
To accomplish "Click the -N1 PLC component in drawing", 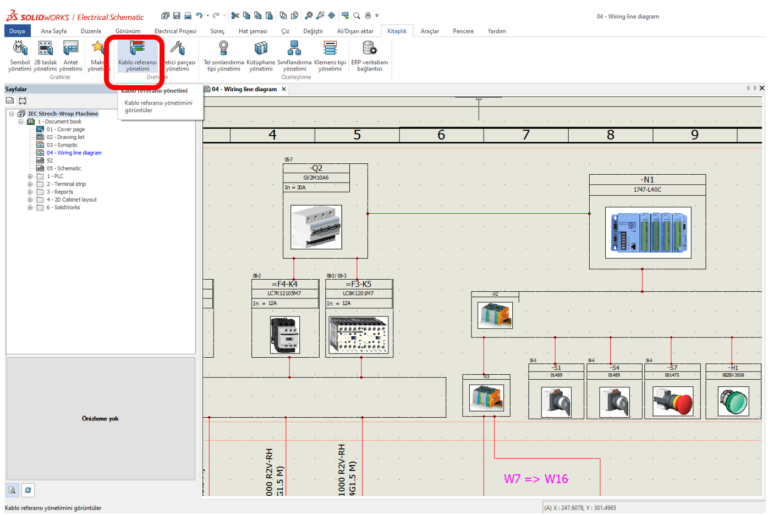I will tap(647, 232).
